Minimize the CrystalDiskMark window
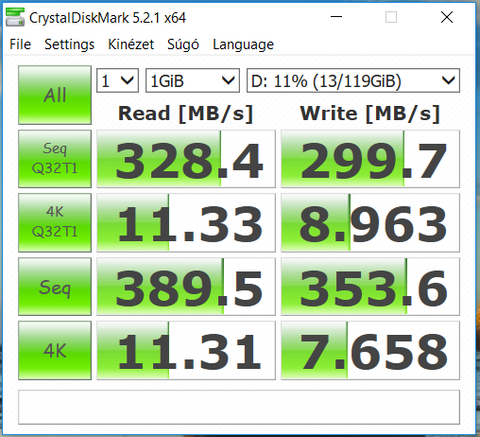480x437 pixels. [336, 17]
